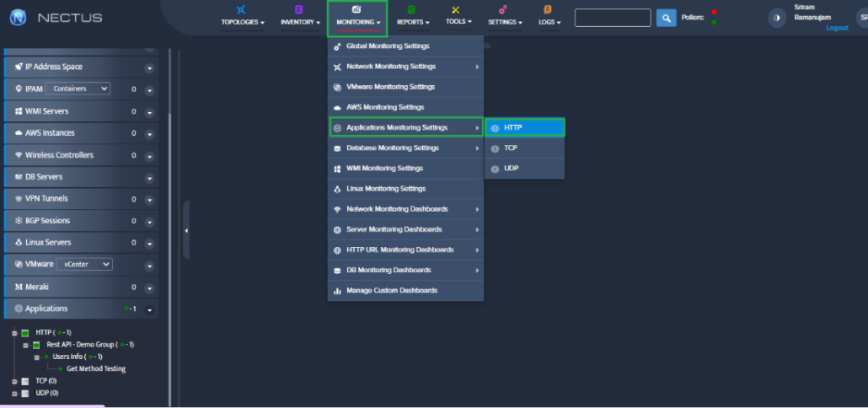The image size is (868, 408).
Task: Click the search magnifier button
Action: tap(666, 18)
